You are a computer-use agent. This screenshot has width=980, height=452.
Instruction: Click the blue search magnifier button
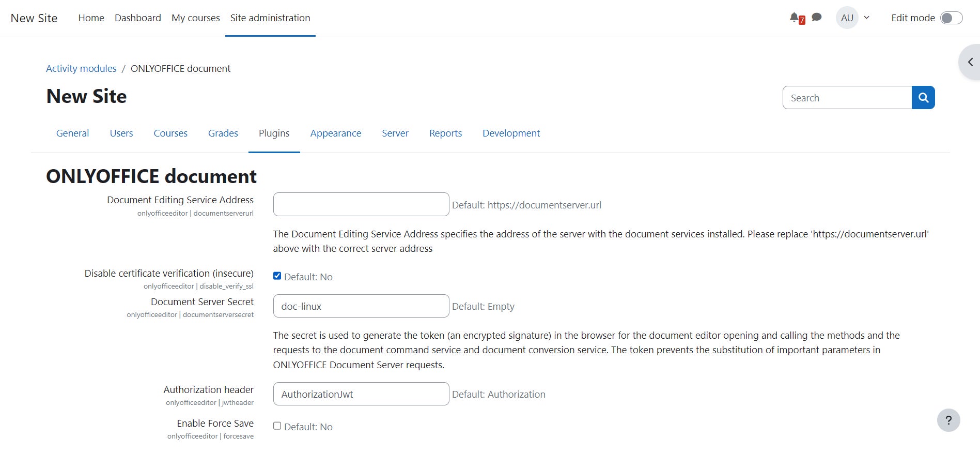pos(923,98)
